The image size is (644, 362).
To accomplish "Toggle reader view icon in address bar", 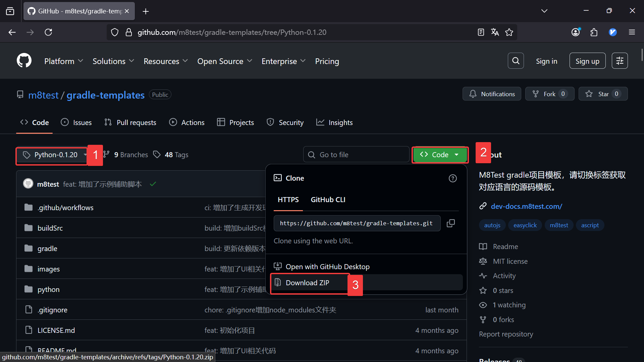I will tap(481, 32).
